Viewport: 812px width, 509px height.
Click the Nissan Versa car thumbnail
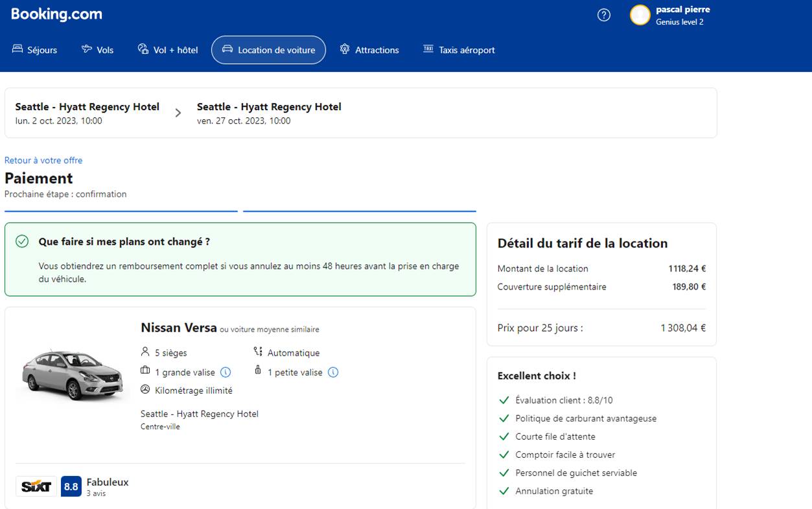coord(71,374)
